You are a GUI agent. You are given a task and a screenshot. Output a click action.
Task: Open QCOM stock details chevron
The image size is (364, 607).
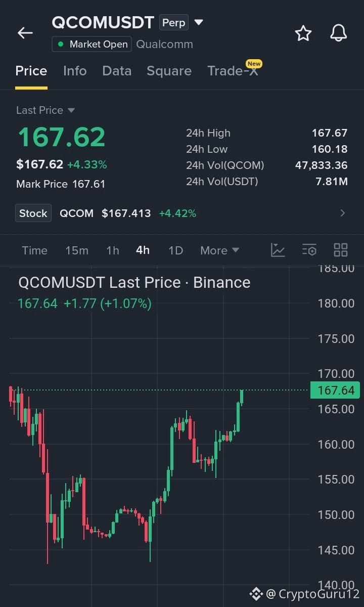(x=343, y=213)
